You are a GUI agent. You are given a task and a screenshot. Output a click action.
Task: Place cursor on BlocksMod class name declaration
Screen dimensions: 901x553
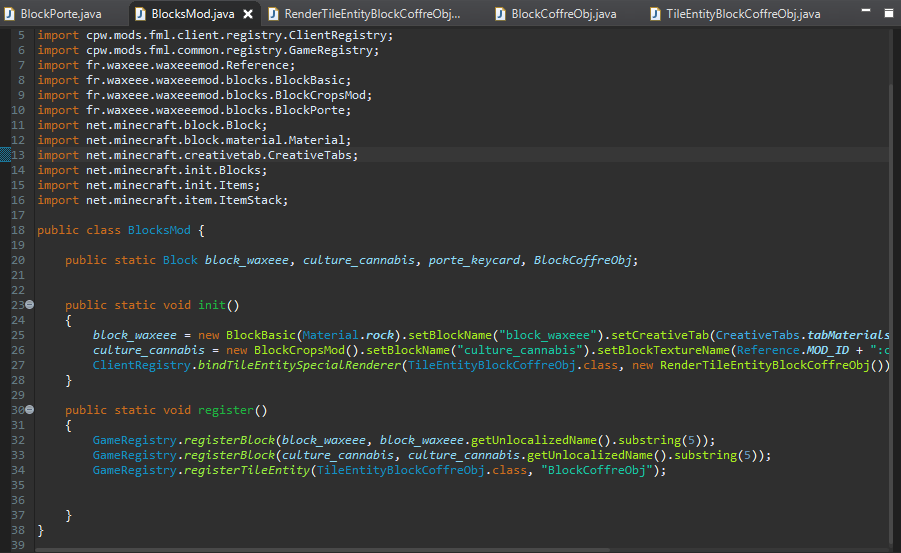(x=159, y=230)
